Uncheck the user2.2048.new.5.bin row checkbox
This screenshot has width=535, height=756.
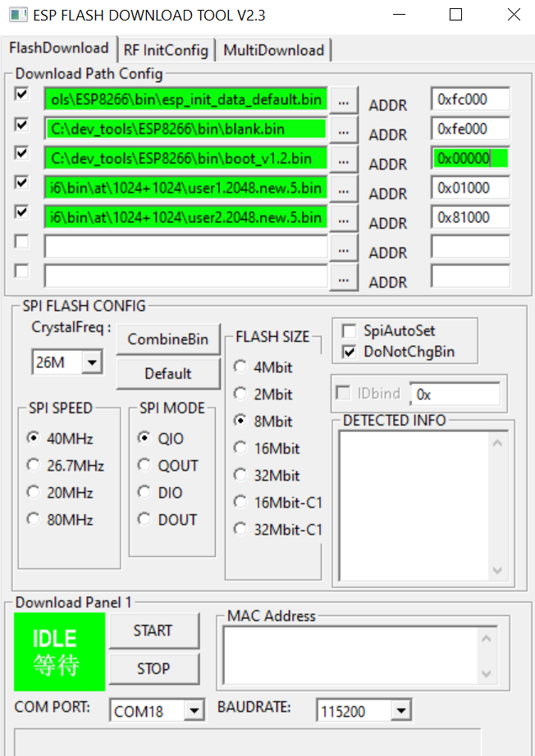21,212
